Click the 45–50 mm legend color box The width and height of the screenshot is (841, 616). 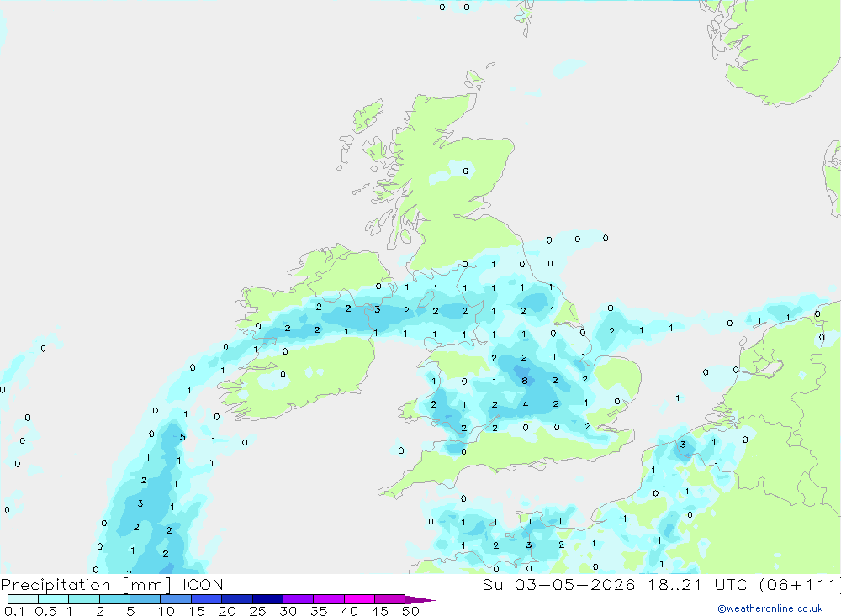390,599
